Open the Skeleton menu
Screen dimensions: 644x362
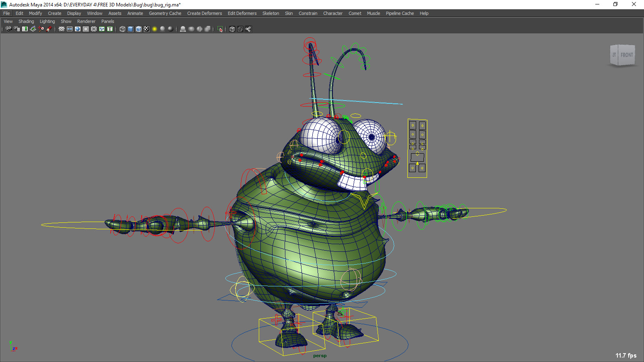(270, 13)
